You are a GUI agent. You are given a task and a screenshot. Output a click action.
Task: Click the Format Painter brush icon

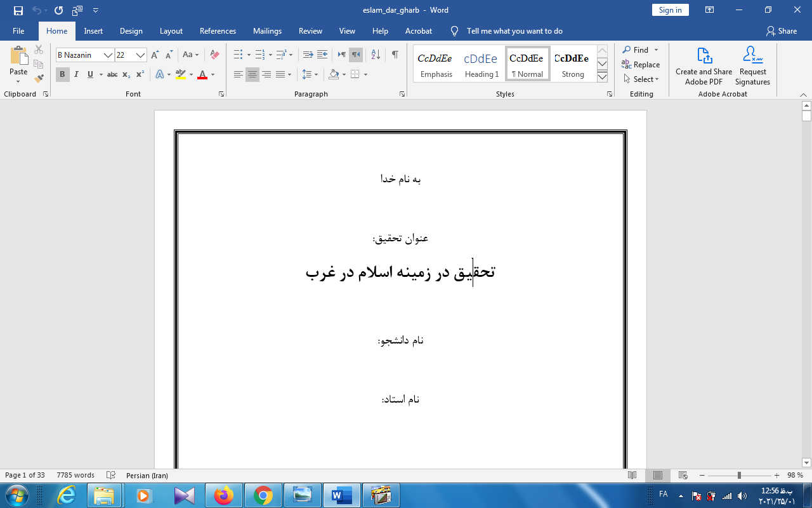tap(39, 79)
